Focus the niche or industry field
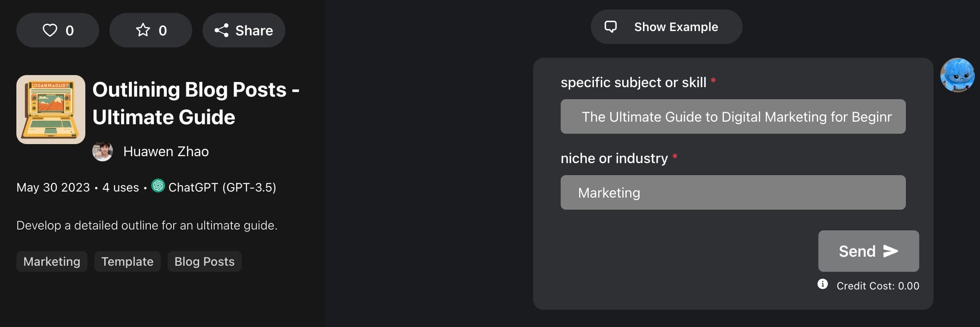The height and width of the screenshot is (327, 980). pos(733,192)
